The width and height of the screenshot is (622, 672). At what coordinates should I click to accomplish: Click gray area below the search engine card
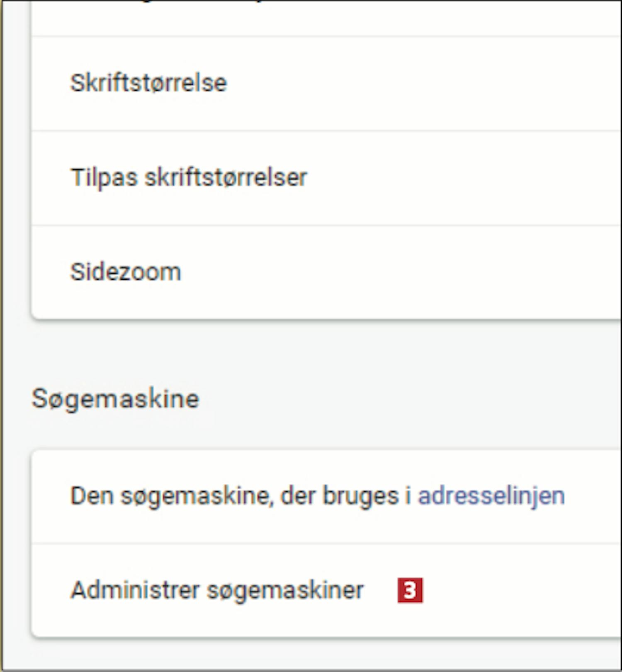[x=290, y=655]
